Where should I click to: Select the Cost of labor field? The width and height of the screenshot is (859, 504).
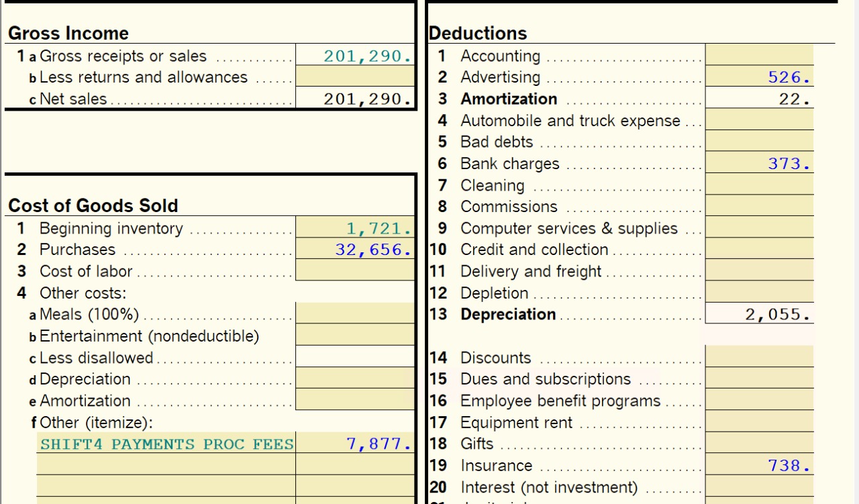point(355,271)
